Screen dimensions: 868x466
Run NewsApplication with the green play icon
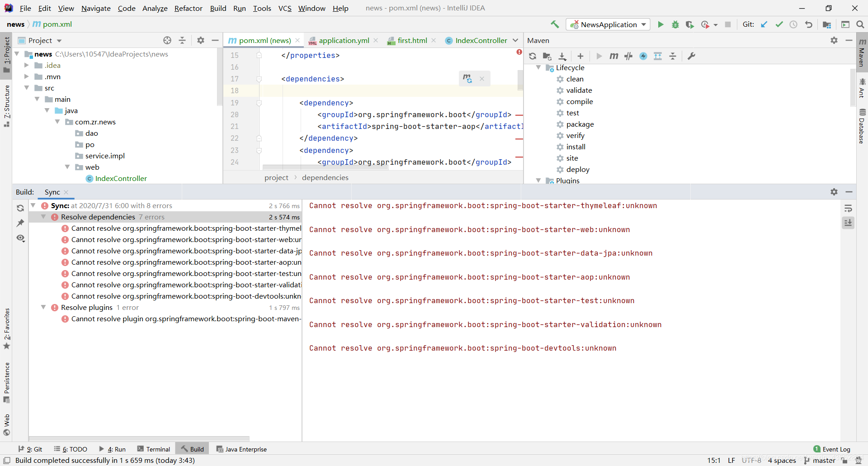[660, 24]
